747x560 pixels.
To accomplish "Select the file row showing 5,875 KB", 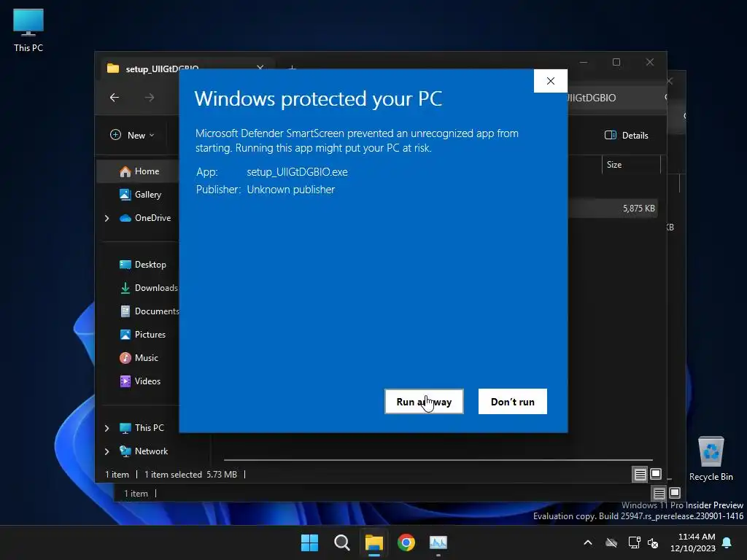I will [613, 208].
